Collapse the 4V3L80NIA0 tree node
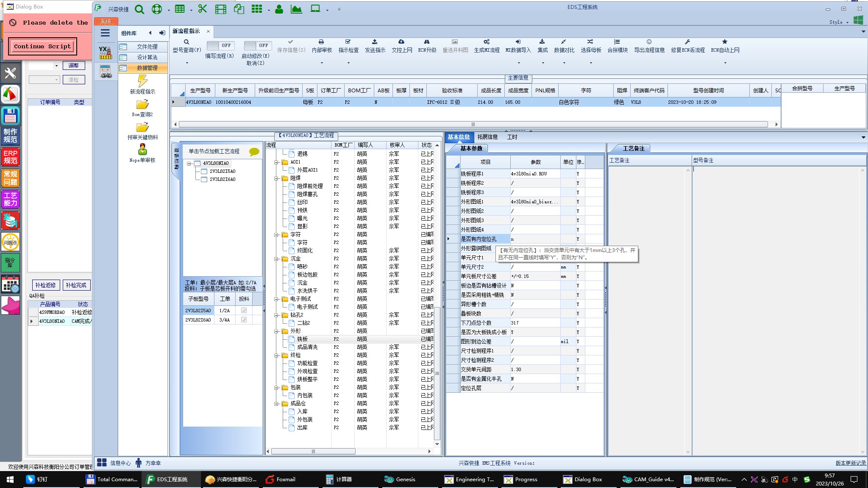Image resolution: width=868 pixels, height=488 pixels. (x=189, y=164)
